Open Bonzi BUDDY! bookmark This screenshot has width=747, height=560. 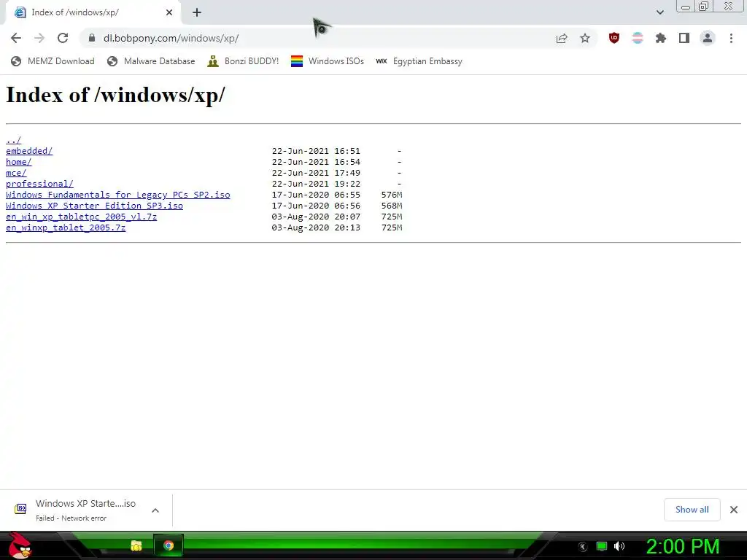click(x=243, y=61)
